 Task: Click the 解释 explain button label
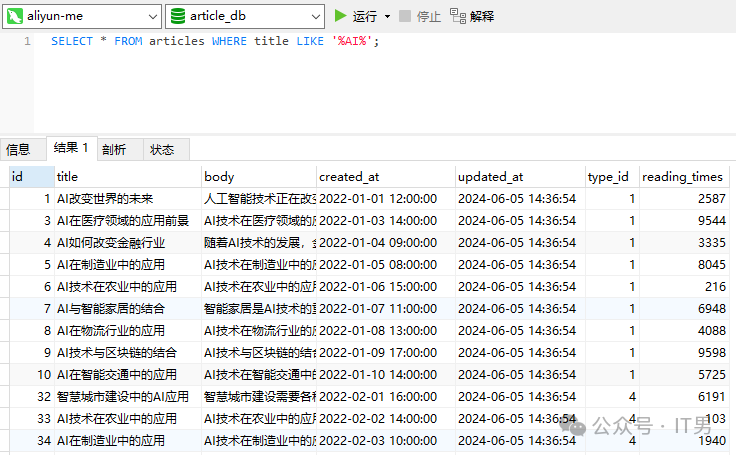482,16
